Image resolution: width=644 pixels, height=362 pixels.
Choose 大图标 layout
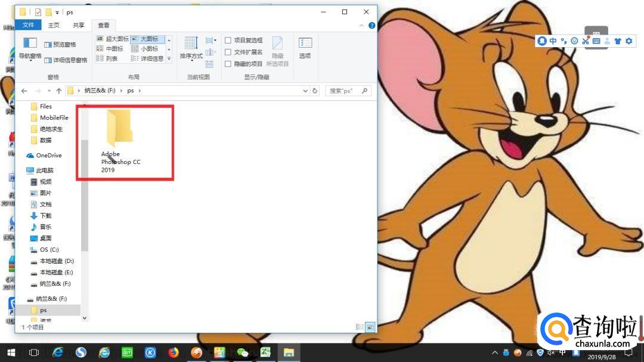147,39
